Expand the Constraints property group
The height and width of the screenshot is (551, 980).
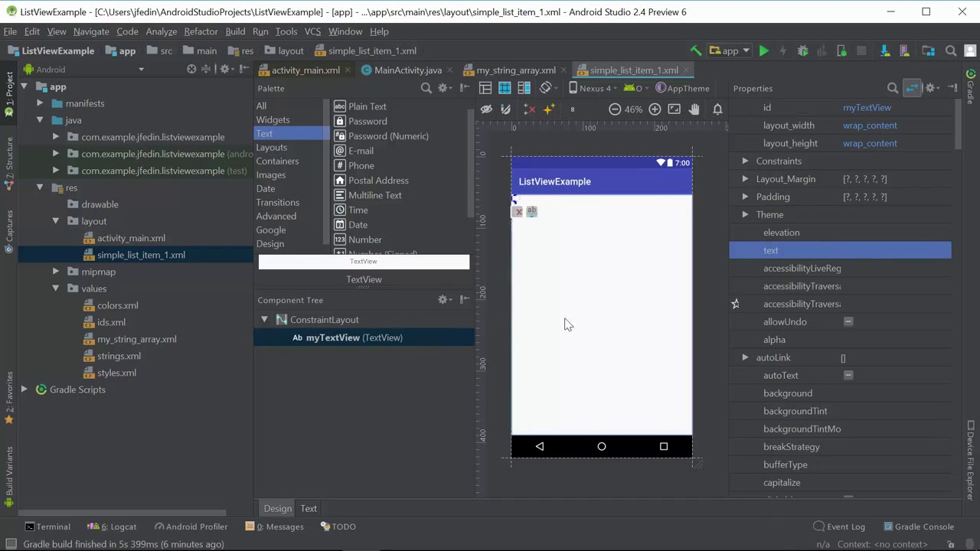point(745,161)
